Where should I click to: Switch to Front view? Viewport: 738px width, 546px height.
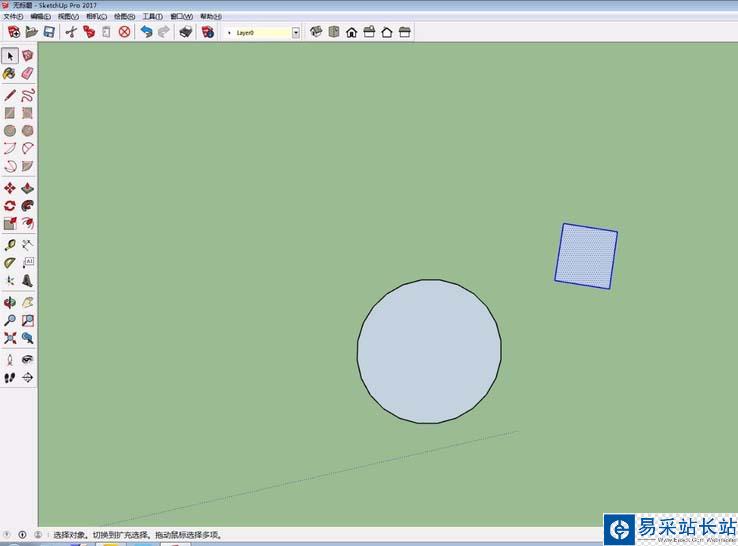352,32
